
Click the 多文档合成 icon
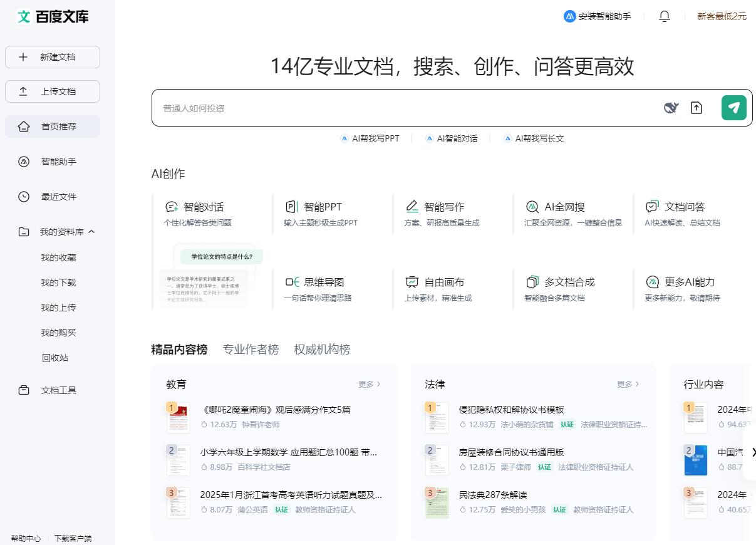[x=532, y=282]
